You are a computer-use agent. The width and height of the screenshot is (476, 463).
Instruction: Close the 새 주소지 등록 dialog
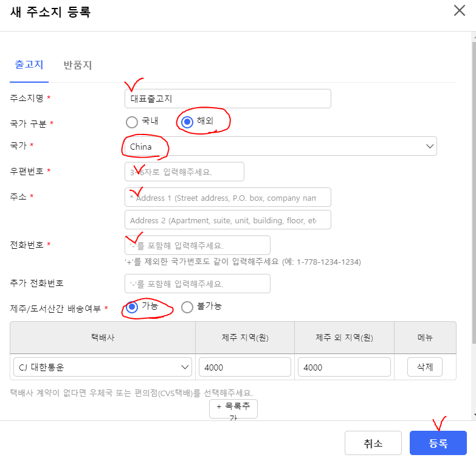click(460, 10)
